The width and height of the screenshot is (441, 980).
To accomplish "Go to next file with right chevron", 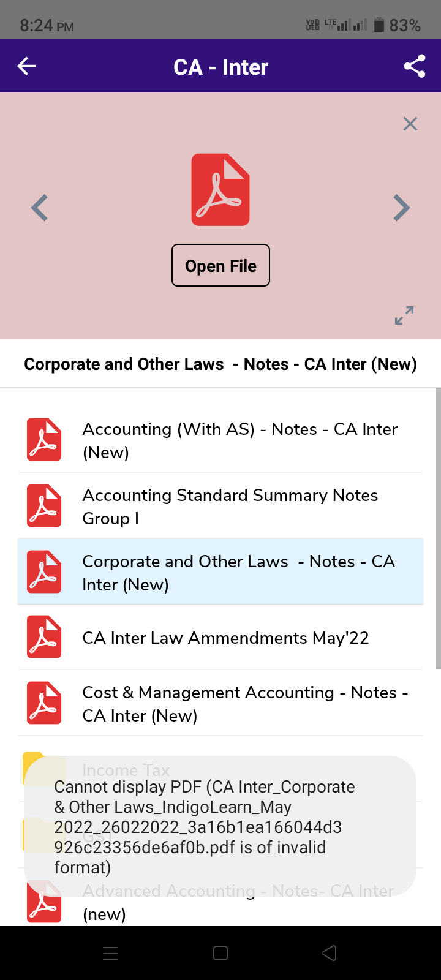I will pos(401,208).
